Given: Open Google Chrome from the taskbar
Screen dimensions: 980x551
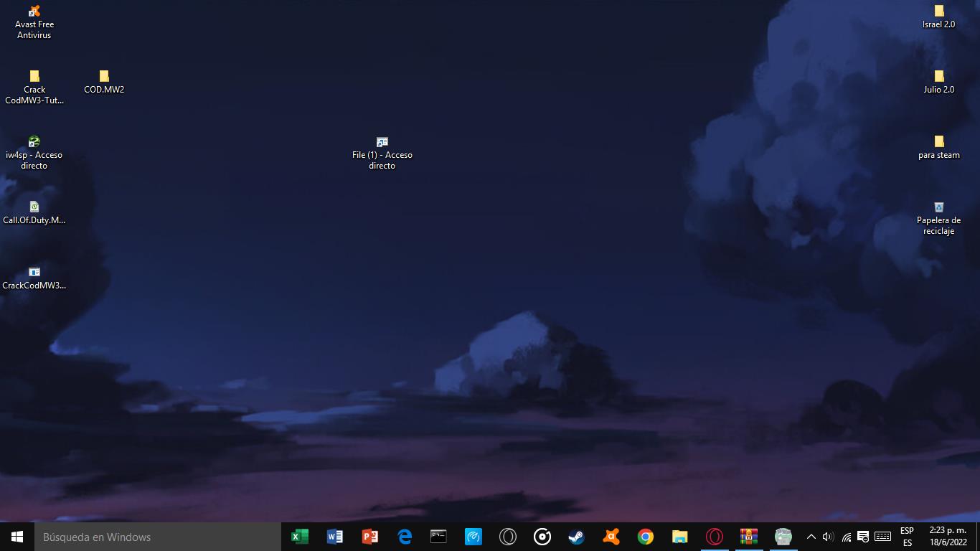Looking at the screenshot, I should point(645,537).
